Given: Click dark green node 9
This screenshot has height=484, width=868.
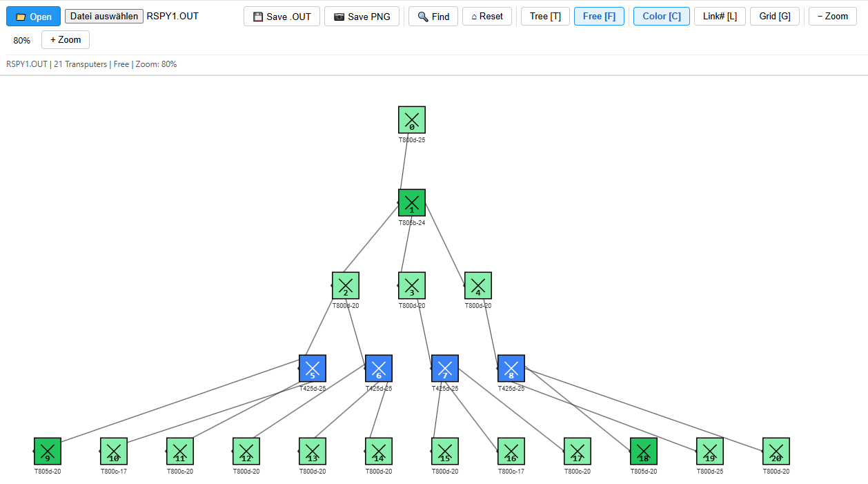Looking at the screenshot, I should coord(48,451).
